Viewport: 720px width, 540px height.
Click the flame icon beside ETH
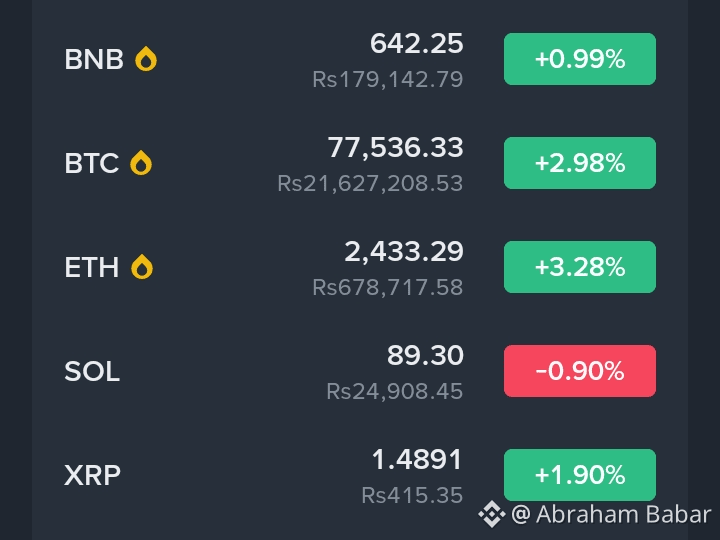tap(142, 267)
